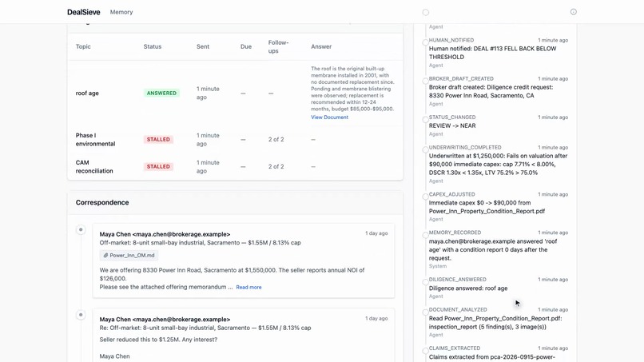Click the Answer column header
This screenshot has width=644, height=362.
[x=321, y=46]
